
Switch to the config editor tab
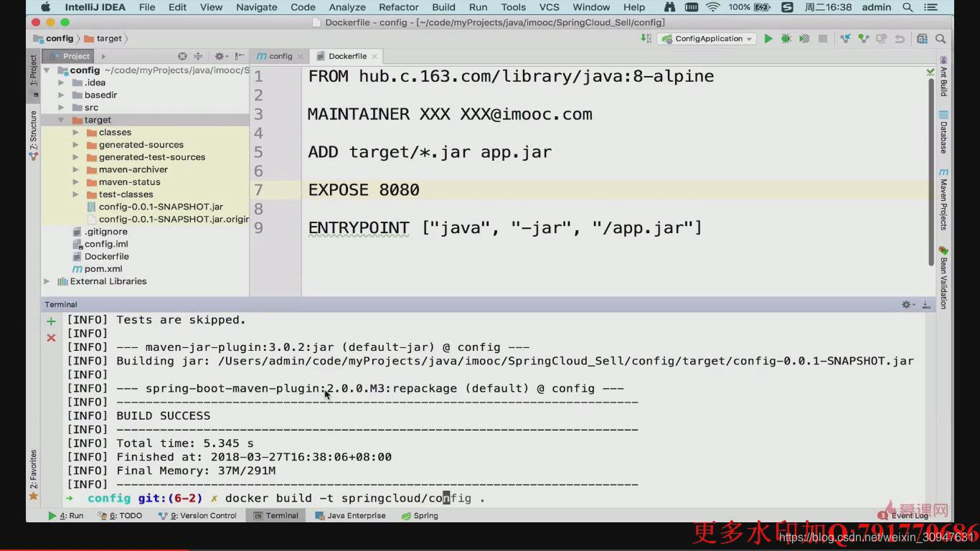coord(281,56)
